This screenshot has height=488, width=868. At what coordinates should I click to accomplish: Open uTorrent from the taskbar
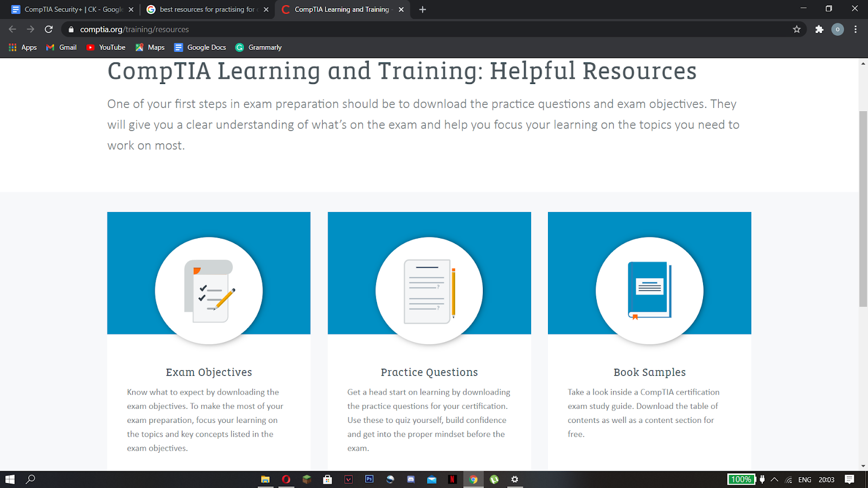(x=494, y=479)
